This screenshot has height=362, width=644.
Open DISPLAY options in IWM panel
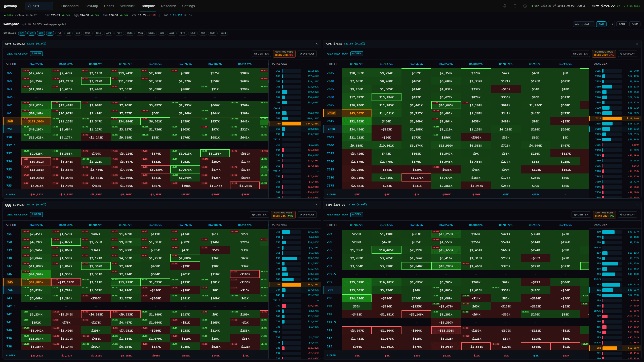point(628,214)
